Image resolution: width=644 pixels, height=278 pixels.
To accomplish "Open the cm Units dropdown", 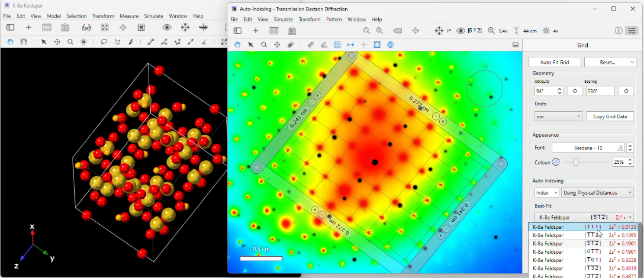I will pyautogui.click(x=559, y=116).
